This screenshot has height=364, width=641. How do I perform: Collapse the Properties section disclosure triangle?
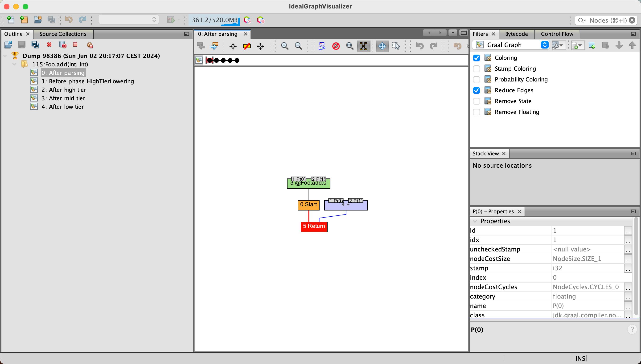click(475, 221)
